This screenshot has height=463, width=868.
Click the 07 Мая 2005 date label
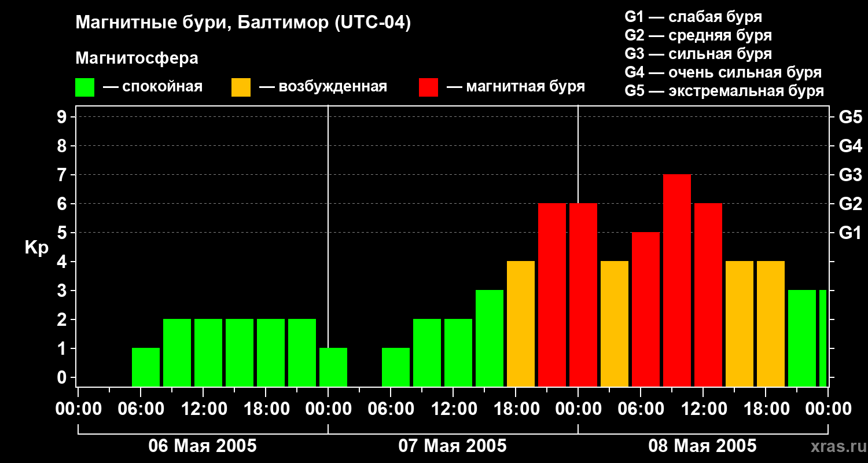[x=453, y=446]
